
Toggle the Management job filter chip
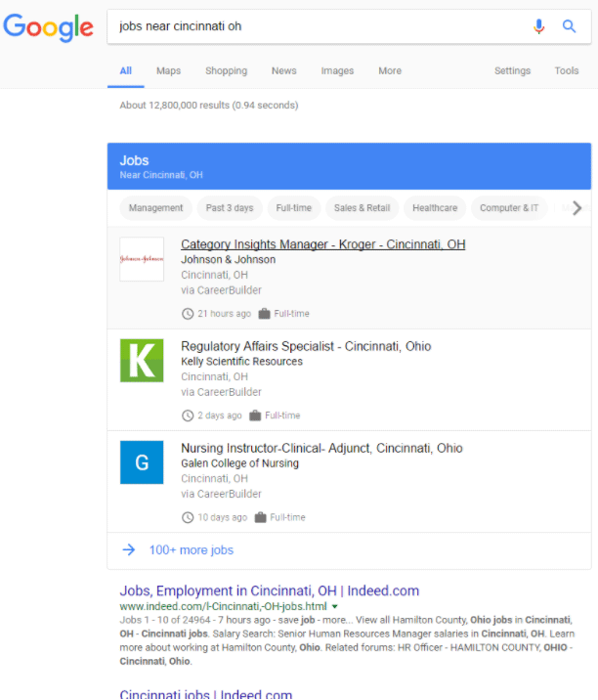(x=155, y=208)
